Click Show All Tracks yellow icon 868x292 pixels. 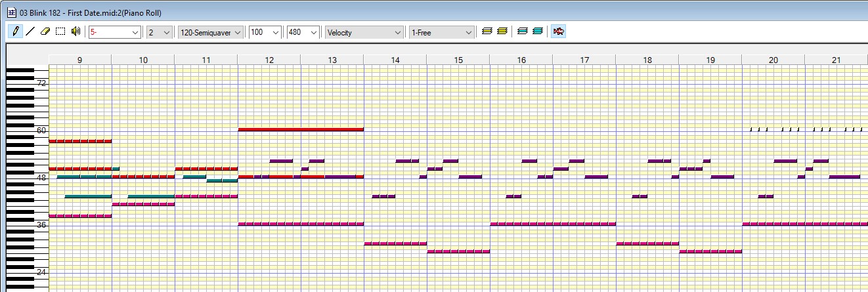tap(502, 31)
